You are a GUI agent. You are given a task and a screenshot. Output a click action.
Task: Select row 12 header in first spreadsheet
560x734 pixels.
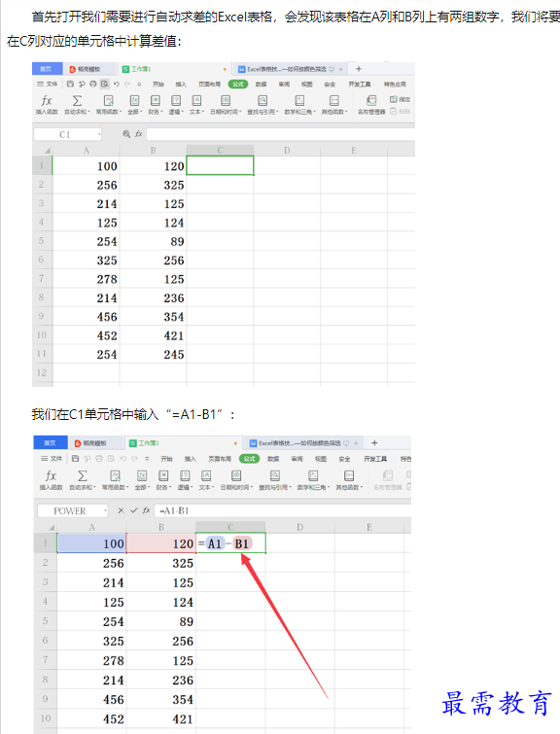coord(42,372)
